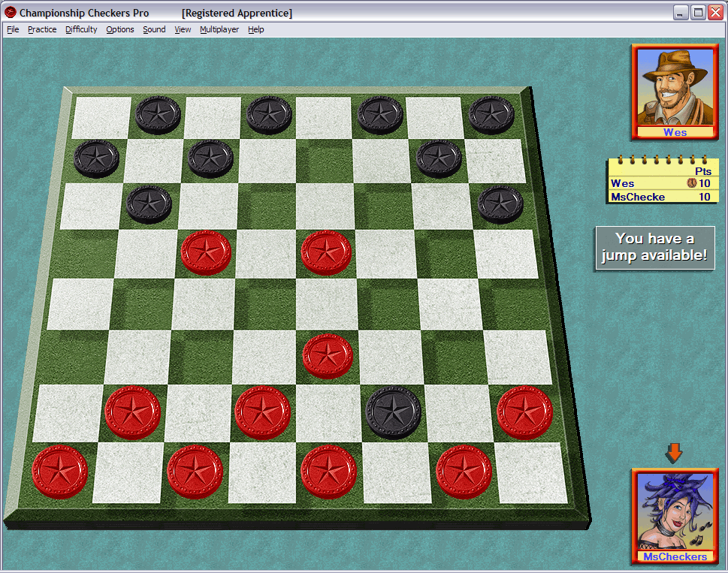Select black checker in the top-right corner square
This screenshot has height=573, width=728.
click(491, 115)
